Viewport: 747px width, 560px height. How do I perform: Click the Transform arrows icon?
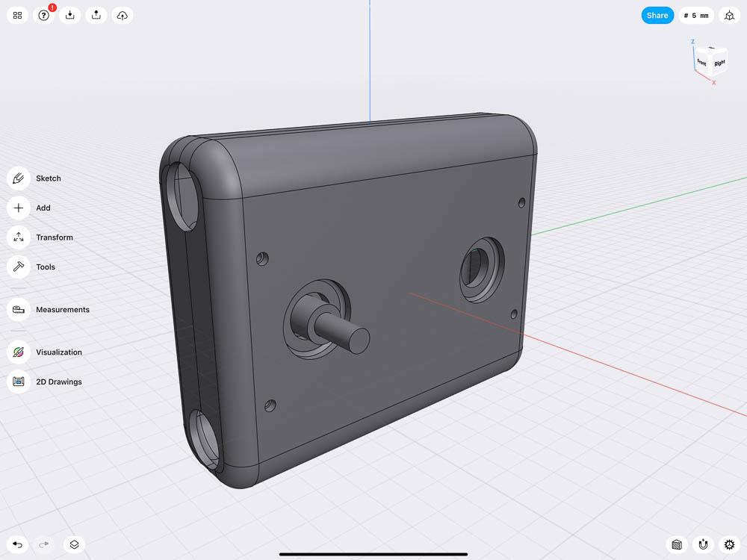click(19, 237)
